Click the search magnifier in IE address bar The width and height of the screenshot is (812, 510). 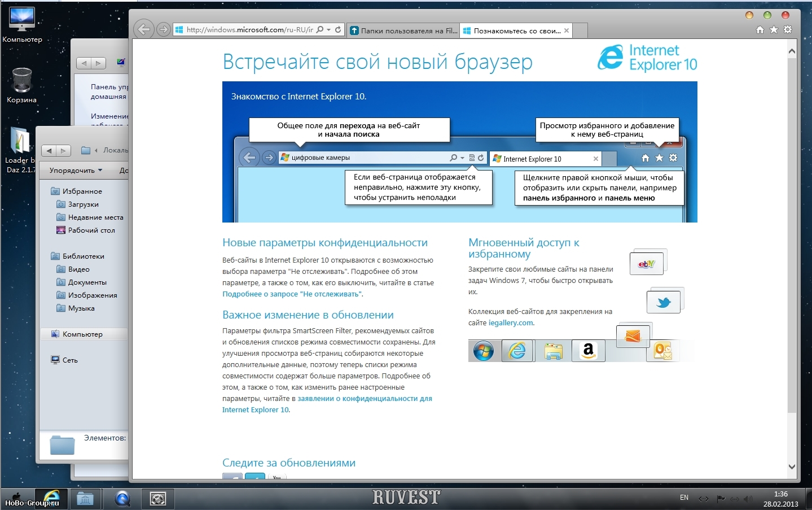pyautogui.click(x=320, y=29)
